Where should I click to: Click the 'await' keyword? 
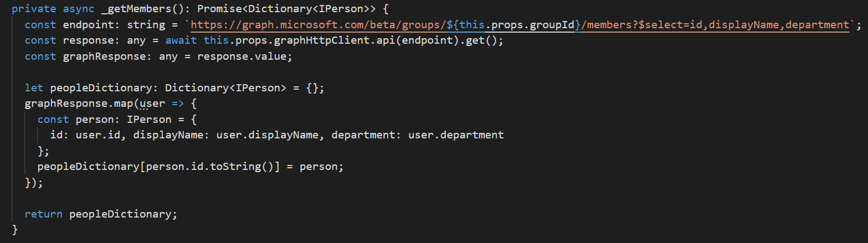point(181,40)
